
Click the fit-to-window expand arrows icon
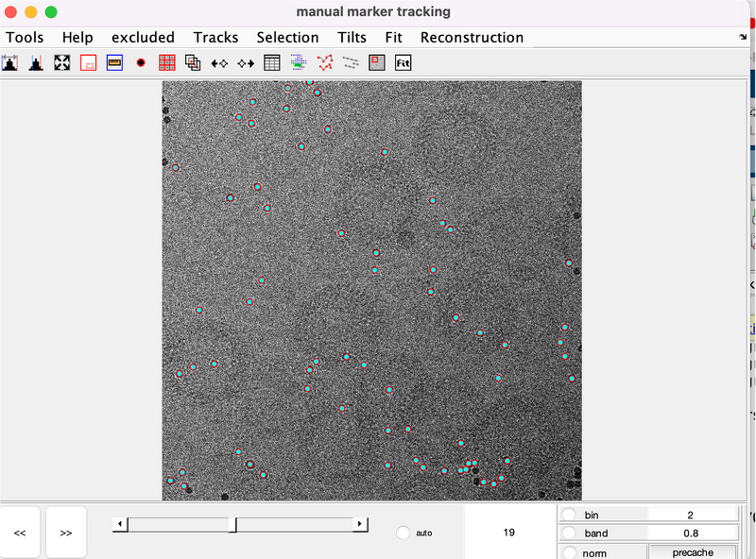[x=62, y=63]
